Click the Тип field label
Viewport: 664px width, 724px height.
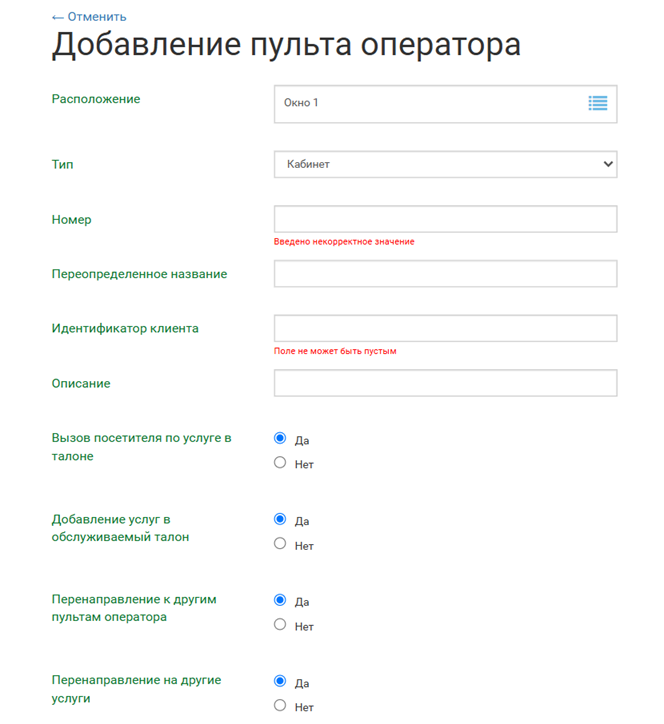point(62,164)
